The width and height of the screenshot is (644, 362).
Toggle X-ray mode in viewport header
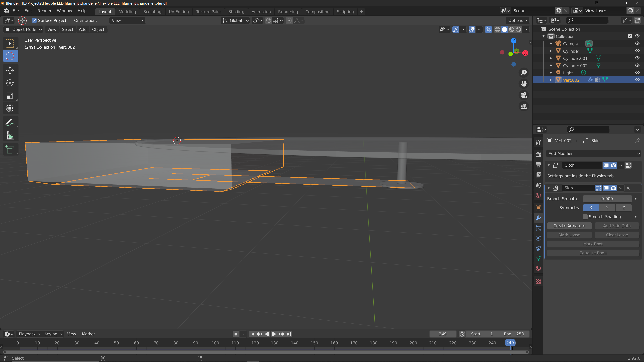pos(488,30)
